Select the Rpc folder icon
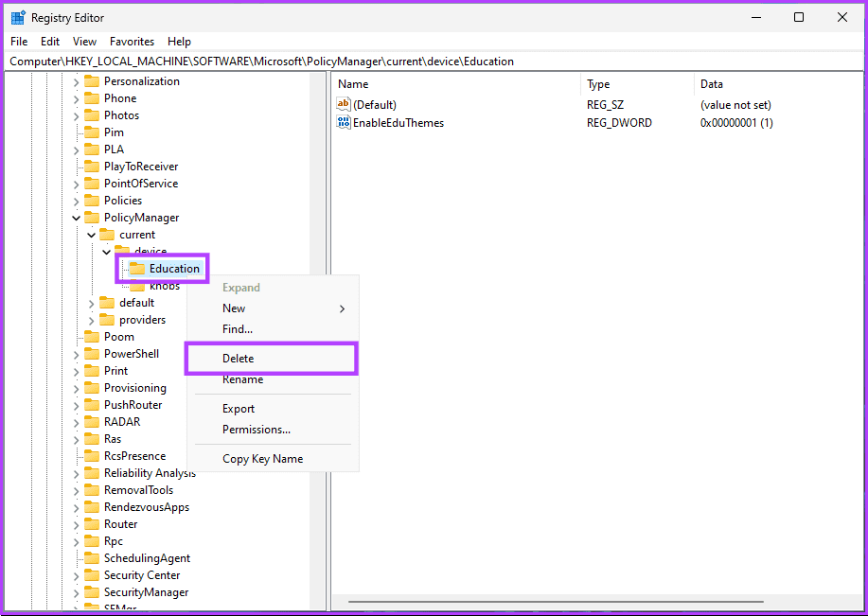The height and width of the screenshot is (616, 868). click(91, 541)
